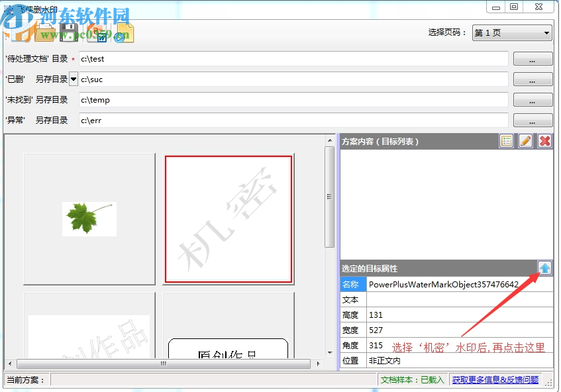This screenshot has height=392, width=561.
Task: Click the empty target list area
Action: pos(446,204)
